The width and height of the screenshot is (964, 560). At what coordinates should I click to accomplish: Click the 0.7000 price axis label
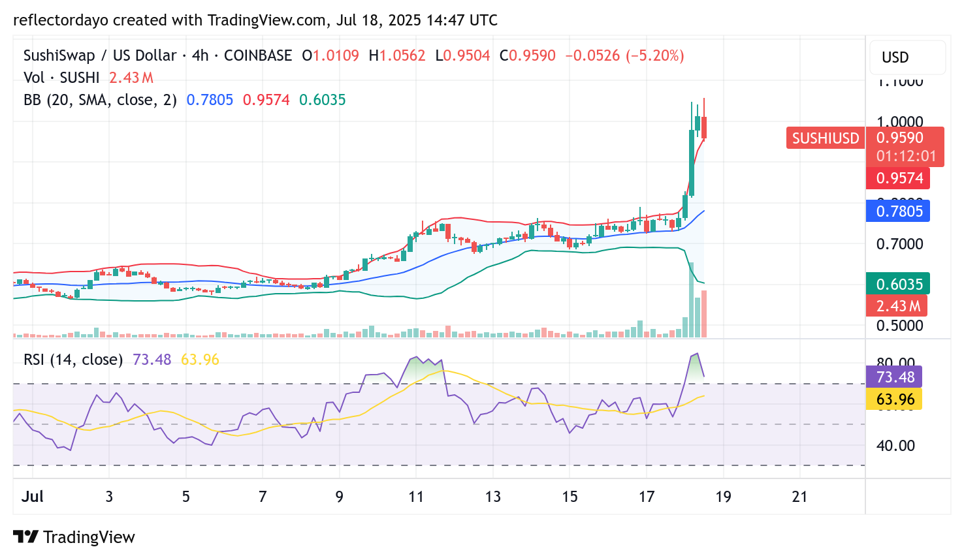(x=900, y=244)
